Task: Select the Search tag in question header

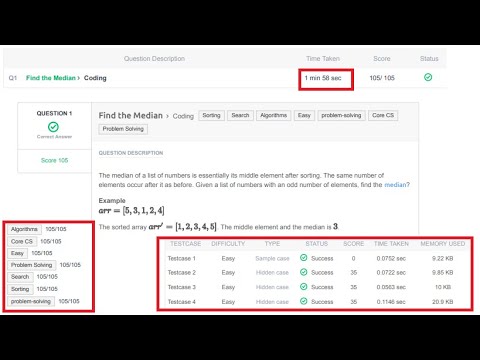Action: [240, 115]
